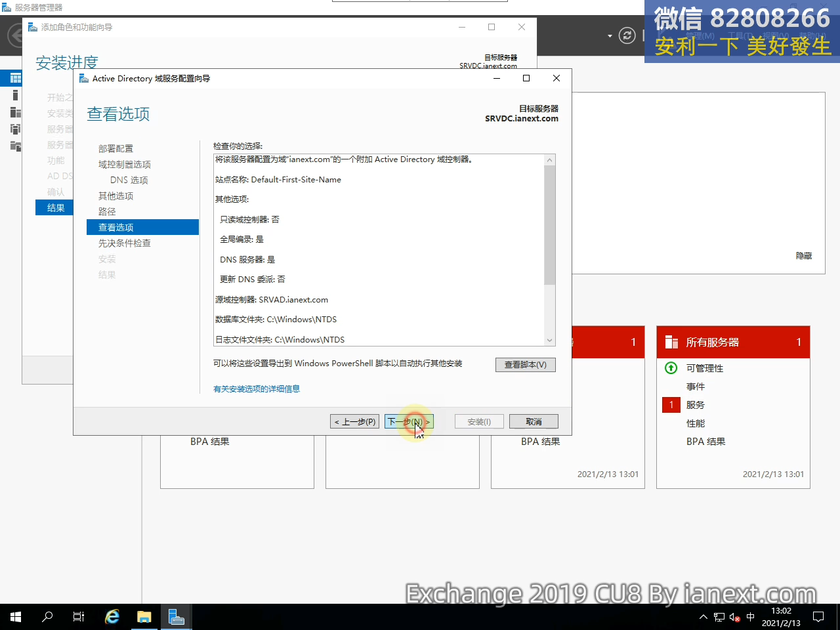
Task: Click the Results (结果) step in Add Roles wizard
Action: [56, 208]
